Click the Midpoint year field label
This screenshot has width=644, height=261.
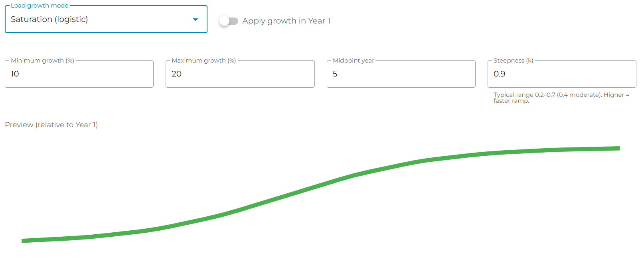[x=354, y=61]
